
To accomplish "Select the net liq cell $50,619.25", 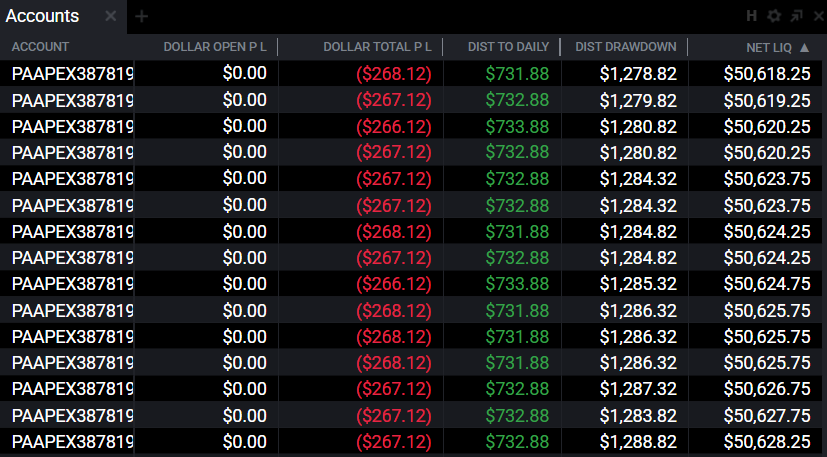I will click(x=767, y=100).
